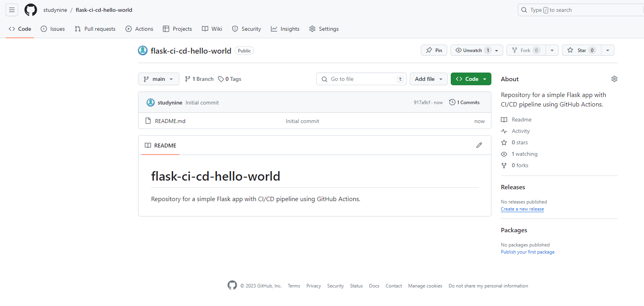
Task: View the 1 Commits history
Action: 465,102
